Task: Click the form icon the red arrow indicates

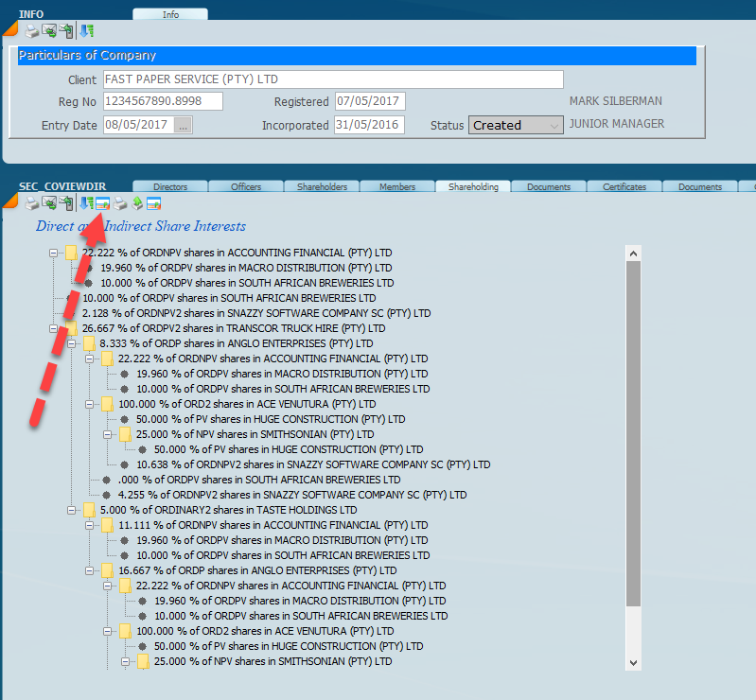Action: [x=103, y=203]
